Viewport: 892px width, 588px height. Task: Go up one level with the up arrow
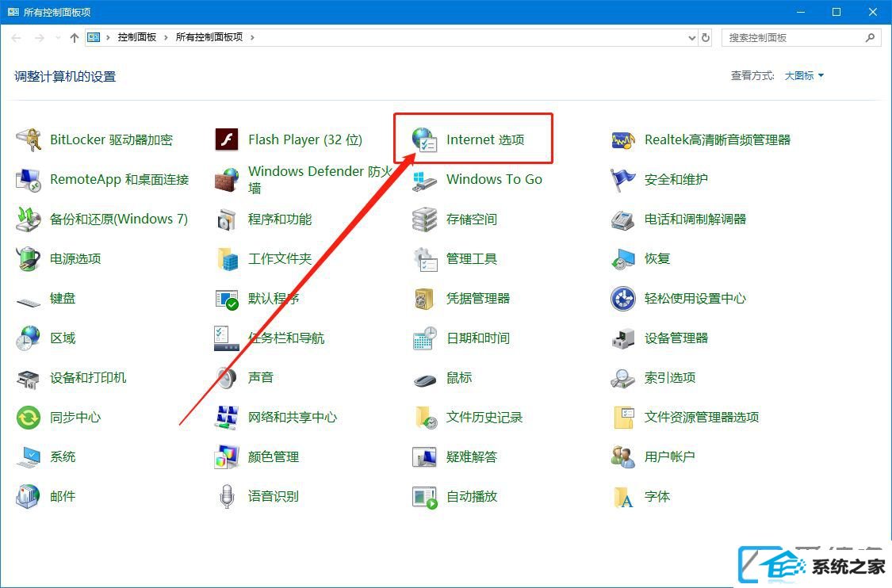click(74, 38)
